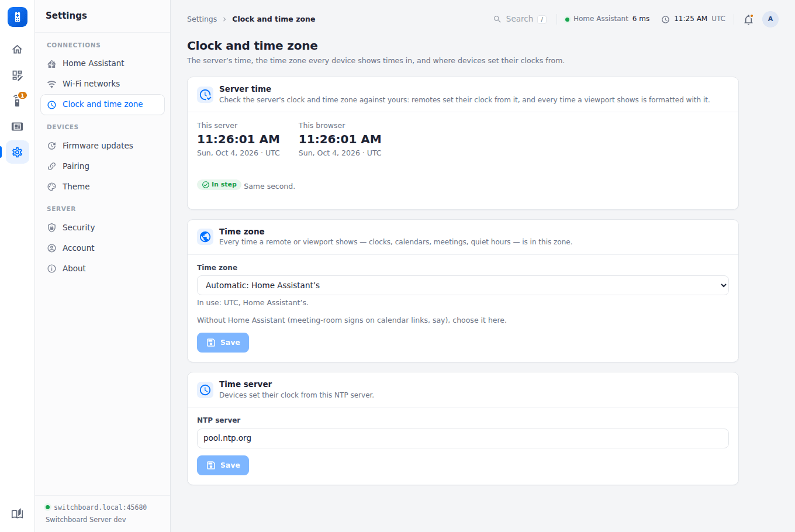
Task: Navigate to Pairing settings
Action: click(x=102, y=166)
